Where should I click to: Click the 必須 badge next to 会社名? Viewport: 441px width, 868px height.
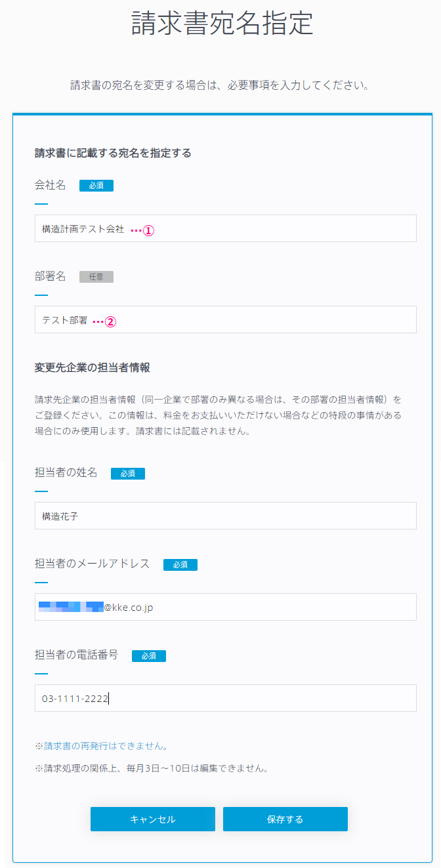tap(96, 186)
